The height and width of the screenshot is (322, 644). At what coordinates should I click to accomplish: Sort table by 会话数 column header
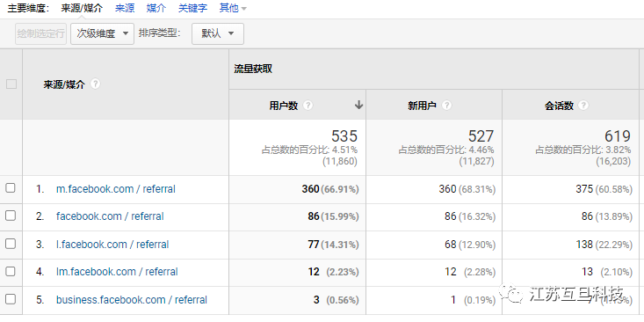coord(559,106)
